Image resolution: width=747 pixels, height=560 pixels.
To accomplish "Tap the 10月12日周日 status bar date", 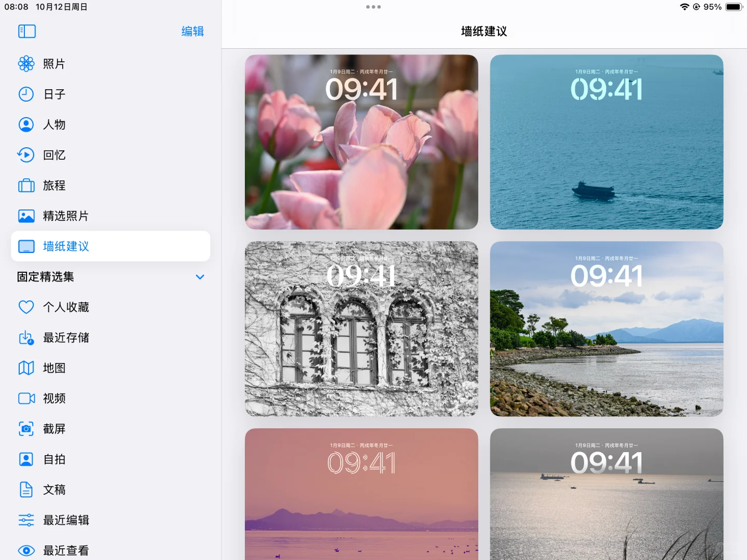I will click(61, 7).
